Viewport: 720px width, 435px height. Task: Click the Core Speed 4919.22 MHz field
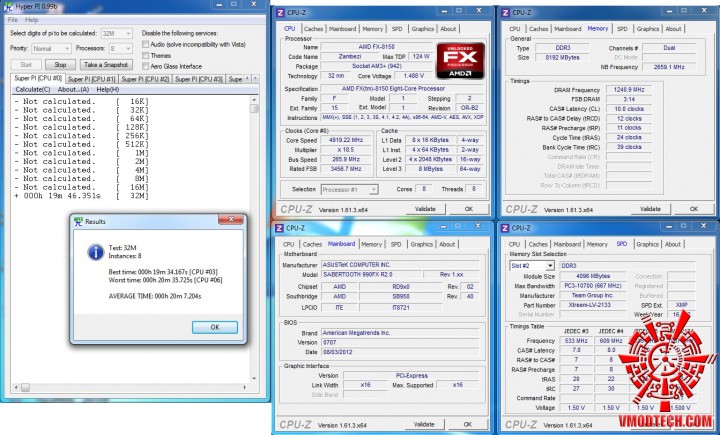pyautogui.click(x=346, y=140)
